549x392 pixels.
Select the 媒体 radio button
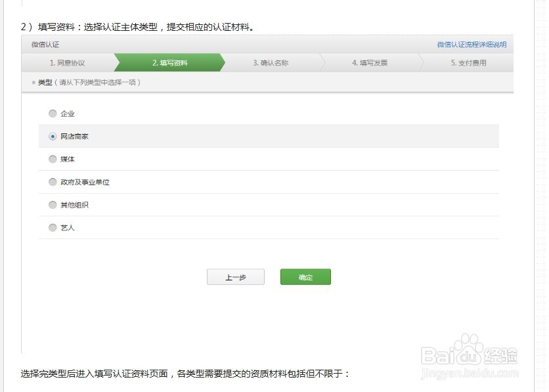pyautogui.click(x=53, y=159)
